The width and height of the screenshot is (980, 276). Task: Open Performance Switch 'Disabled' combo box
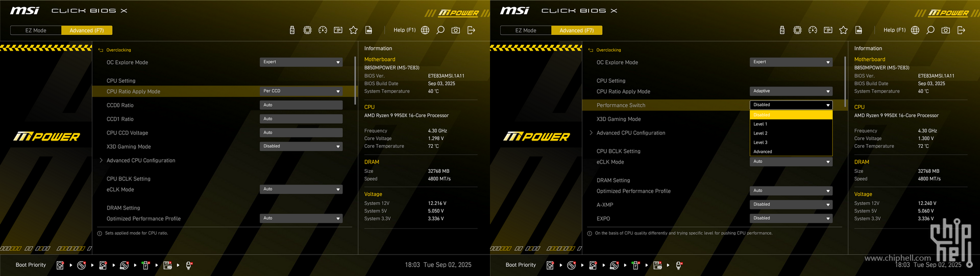(x=791, y=105)
